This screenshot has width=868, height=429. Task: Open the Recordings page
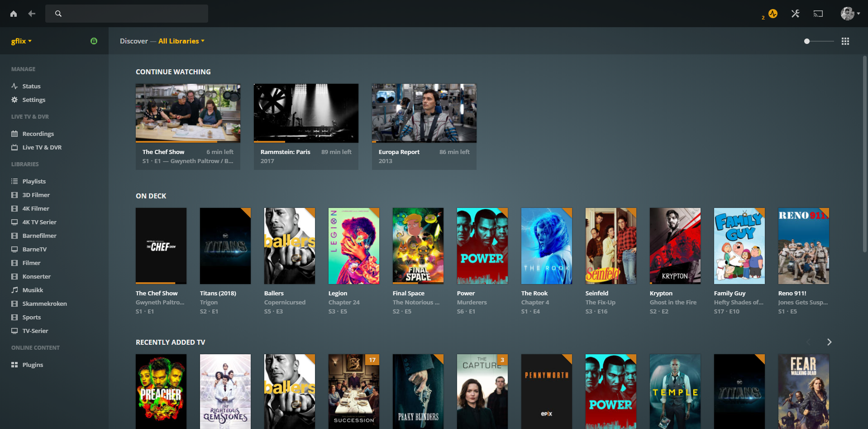[x=38, y=134]
